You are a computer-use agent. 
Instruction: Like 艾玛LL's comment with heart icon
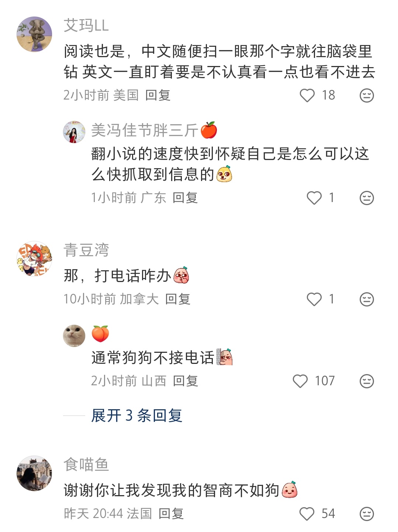point(307,95)
